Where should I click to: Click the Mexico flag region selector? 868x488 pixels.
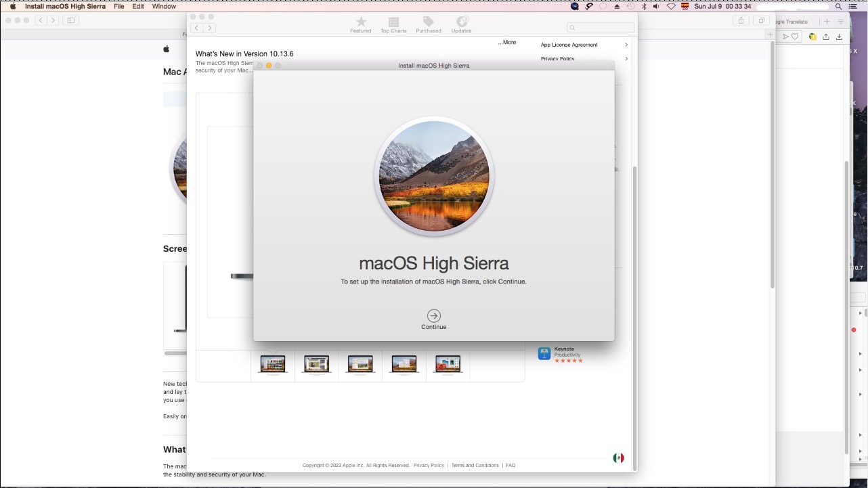coord(619,458)
